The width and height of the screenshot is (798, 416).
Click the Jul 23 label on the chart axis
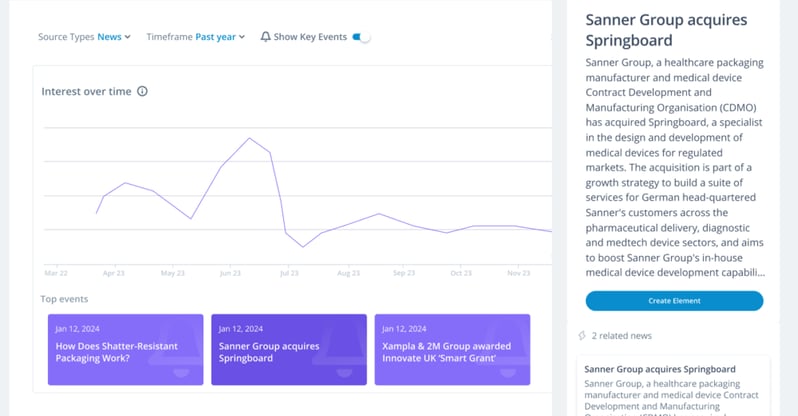tap(289, 273)
